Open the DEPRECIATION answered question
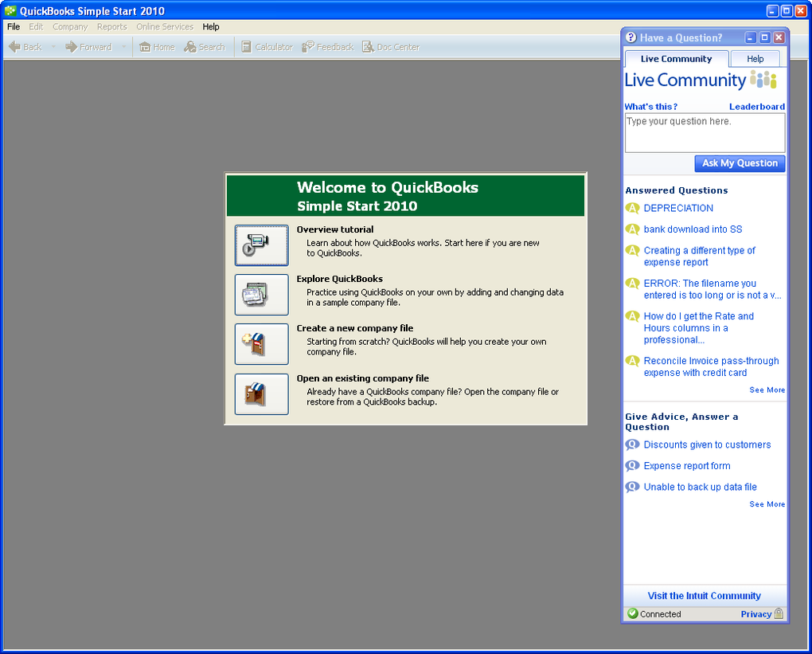 pos(678,209)
